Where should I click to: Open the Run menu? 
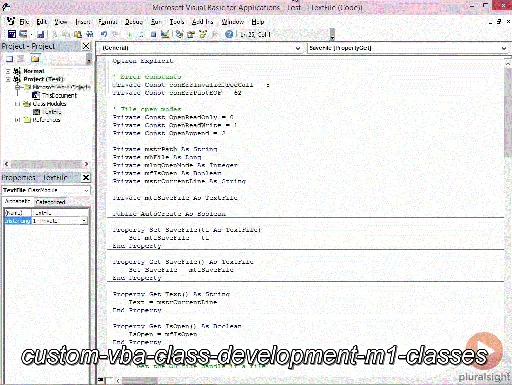coord(156,22)
